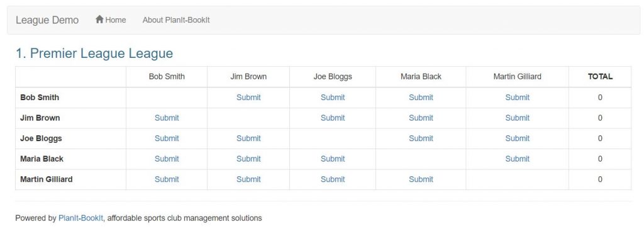Submit result Martin Gilliard vs Maria Black
644x231 pixels.
tap(421, 179)
